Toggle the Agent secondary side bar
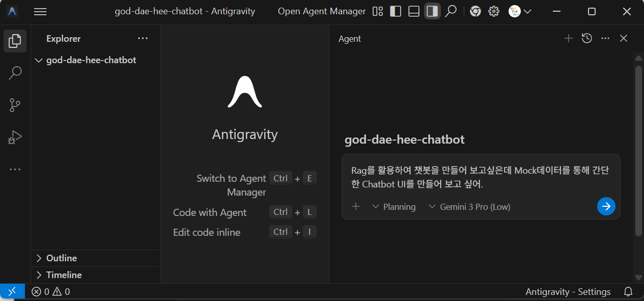Screen dimensions: 644x301 pyautogui.click(x=432, y=11)
